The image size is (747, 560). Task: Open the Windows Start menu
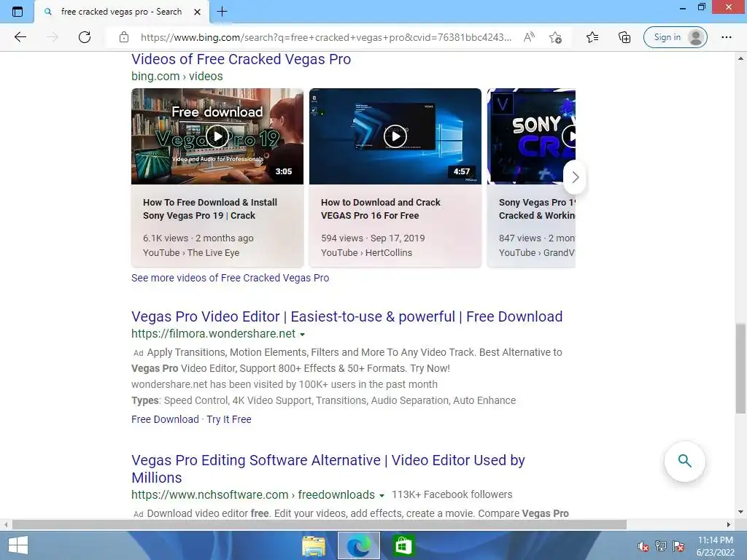[18, 545]
